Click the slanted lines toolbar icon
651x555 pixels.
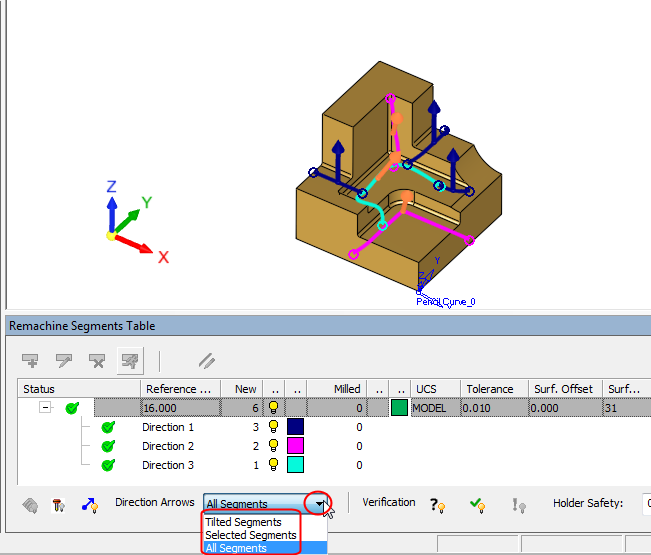click(x=207, y=360)
